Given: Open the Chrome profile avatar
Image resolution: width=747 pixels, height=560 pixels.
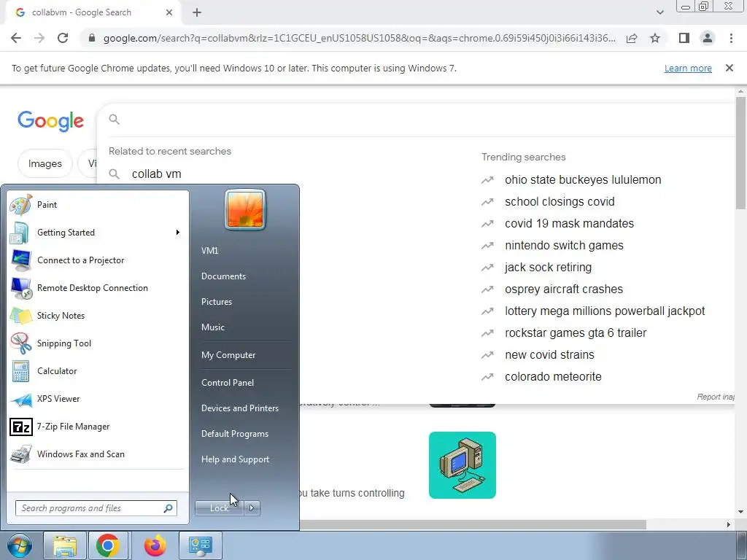Looking at the screenshot, I should [708, 38].
